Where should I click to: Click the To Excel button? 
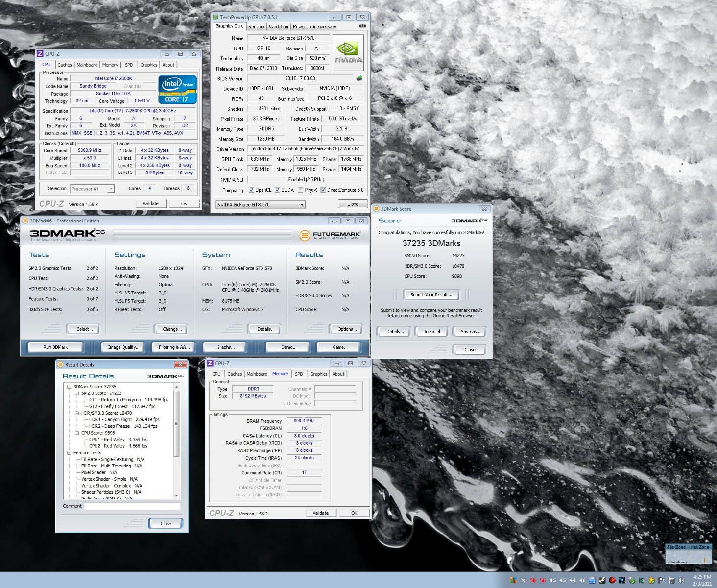[x=431, y=331]
